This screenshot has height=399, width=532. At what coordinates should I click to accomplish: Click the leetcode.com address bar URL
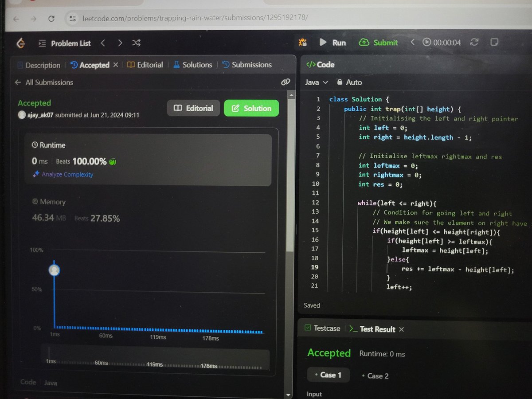[x=195, y=18]
